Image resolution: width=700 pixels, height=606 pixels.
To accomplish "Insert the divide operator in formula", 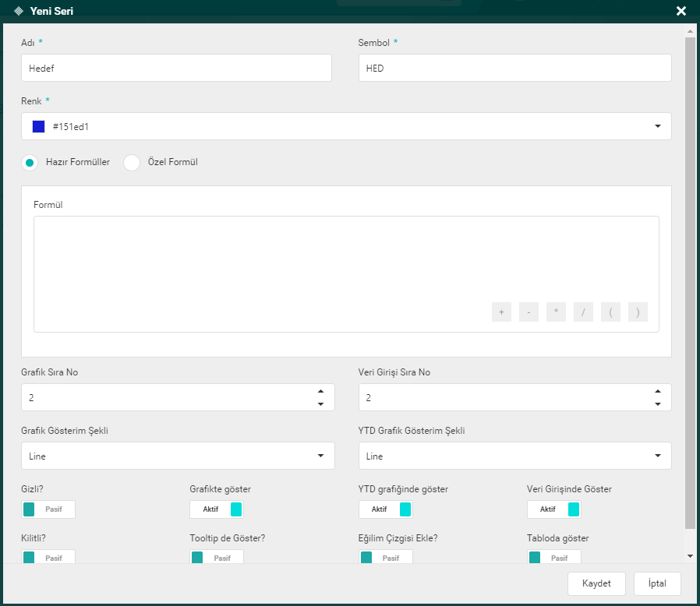I will tap(583, 312).
